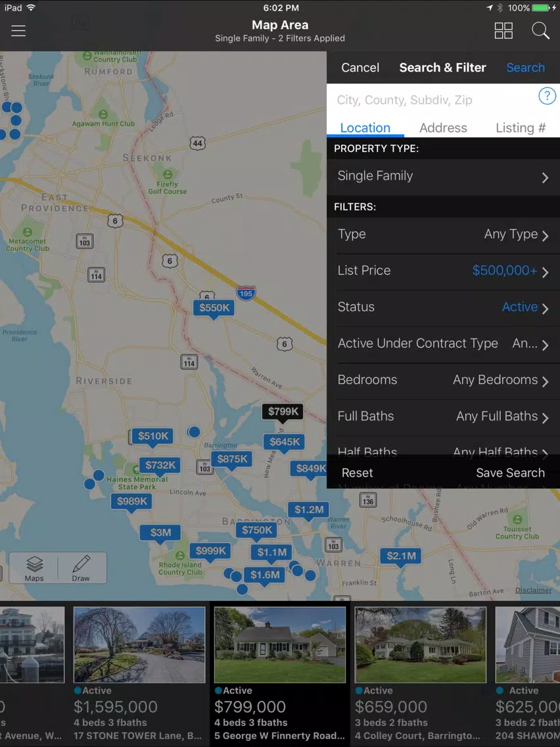Screen dimensions: 560x747
Task: Expand the Status filter row
Action: click(x=443, y=308)
